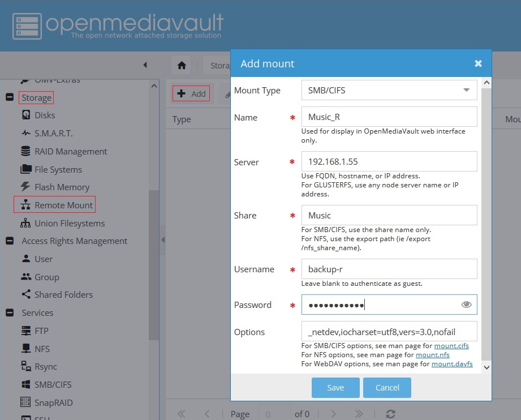Screen dimensions: 521x420
Task: Click the Disks icon in sidebar
Action: point(25,115)
